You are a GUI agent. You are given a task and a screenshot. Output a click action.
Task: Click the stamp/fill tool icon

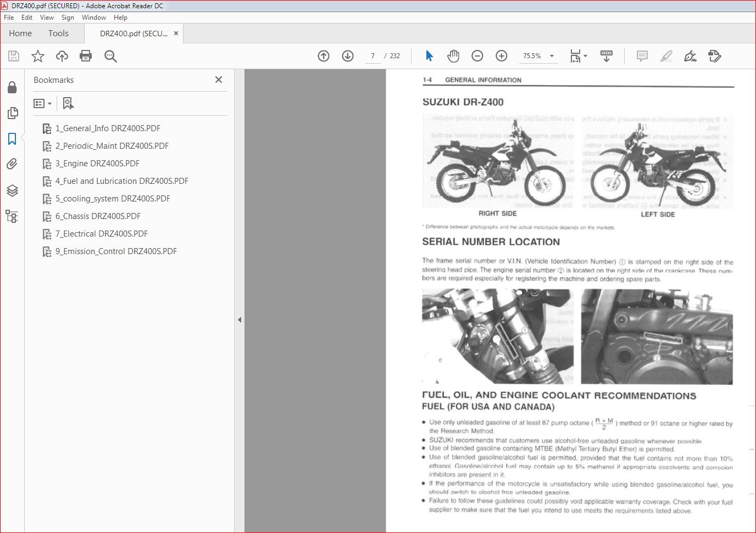(x=715, y=56)
